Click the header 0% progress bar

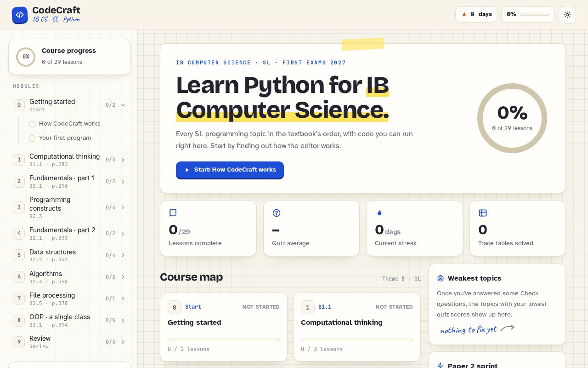pyautogui.click(x=535, y=14)
